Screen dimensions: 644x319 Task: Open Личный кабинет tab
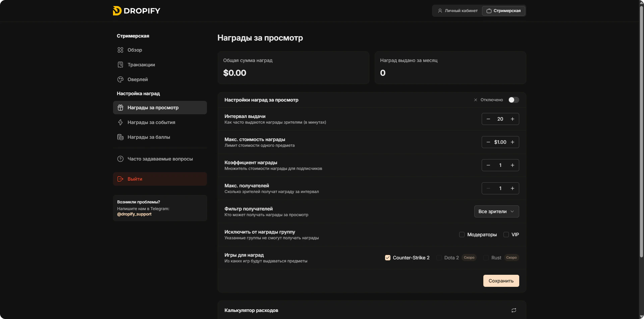click(x=458, y=11)
